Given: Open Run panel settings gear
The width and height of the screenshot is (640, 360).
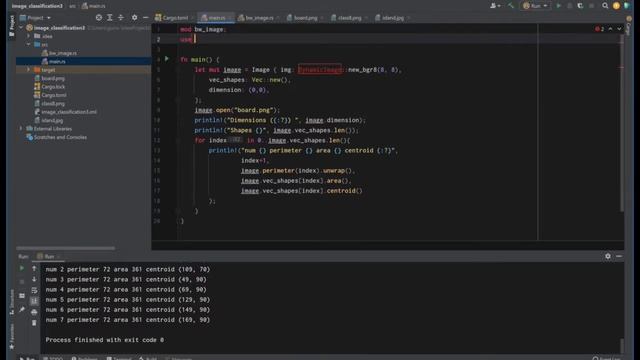Looking at the screenshot, I should (608, 256).
